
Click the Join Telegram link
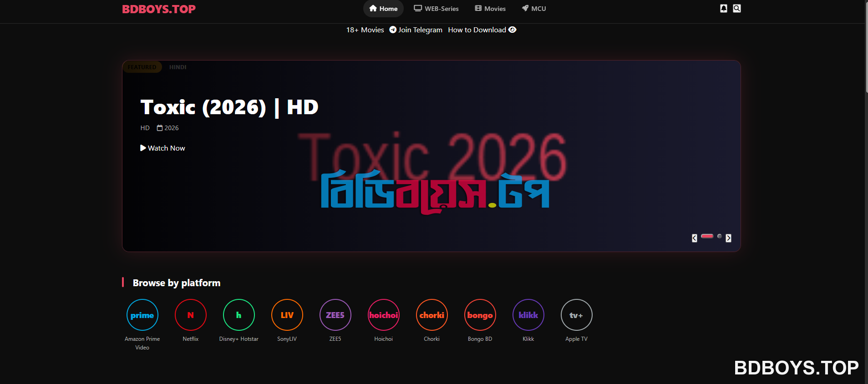pos(416,30)
